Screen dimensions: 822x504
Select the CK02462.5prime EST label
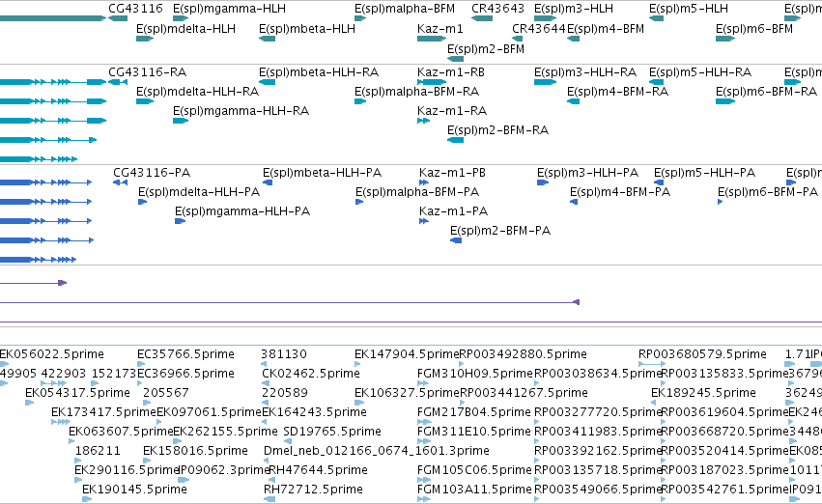point(311,374)
